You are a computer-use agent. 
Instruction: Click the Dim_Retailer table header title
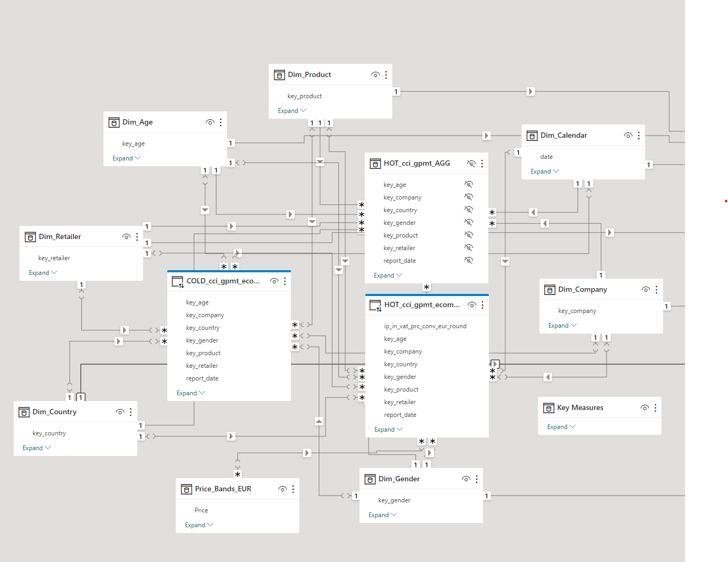(60, 237)
